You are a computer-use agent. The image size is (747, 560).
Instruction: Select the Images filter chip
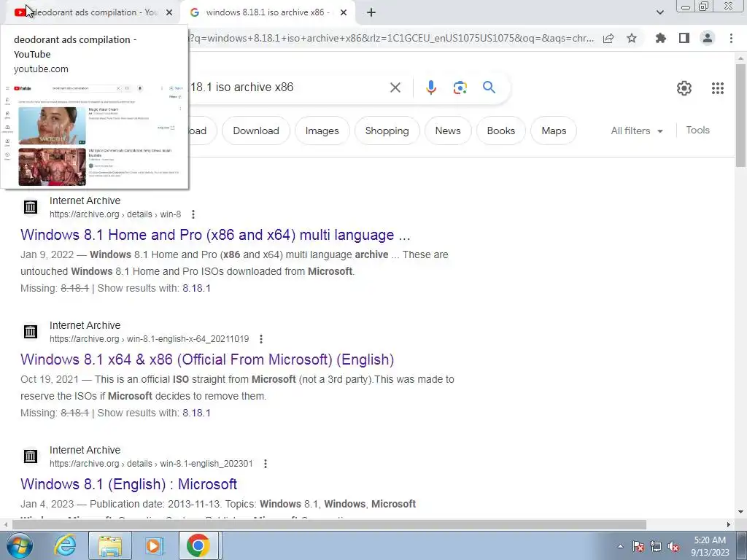coord(322,131)
